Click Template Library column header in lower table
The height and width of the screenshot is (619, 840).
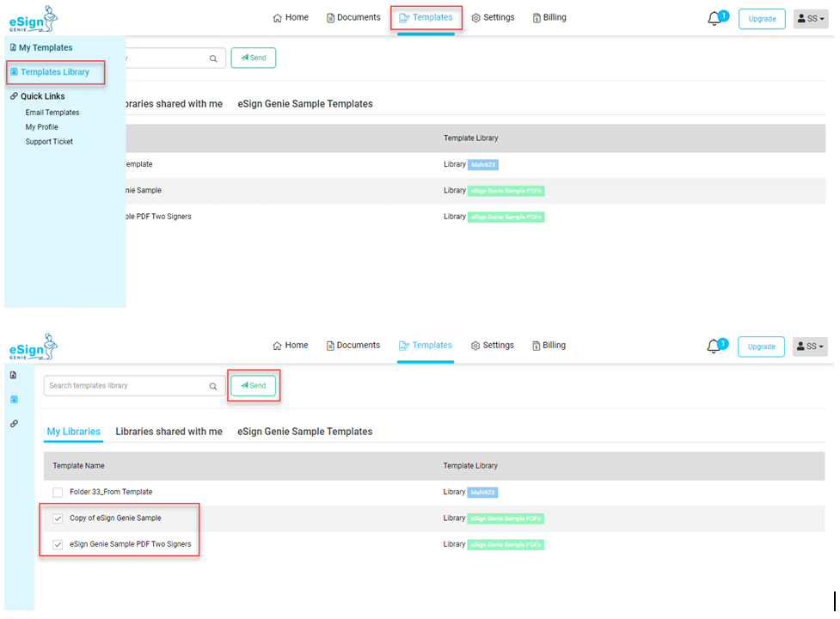click(470, 466)
